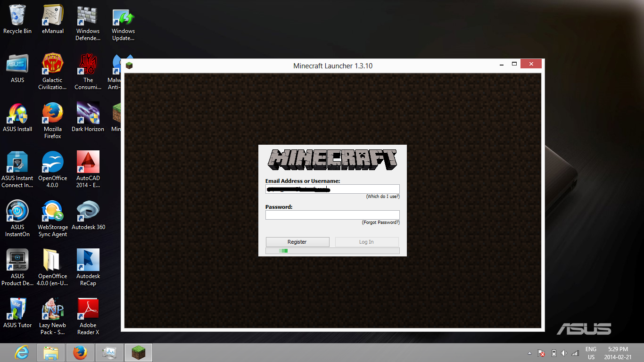
Task: Select the ASUS Tutor desktop shortcut
Action: pyautogui.click(x=17, y=313)
